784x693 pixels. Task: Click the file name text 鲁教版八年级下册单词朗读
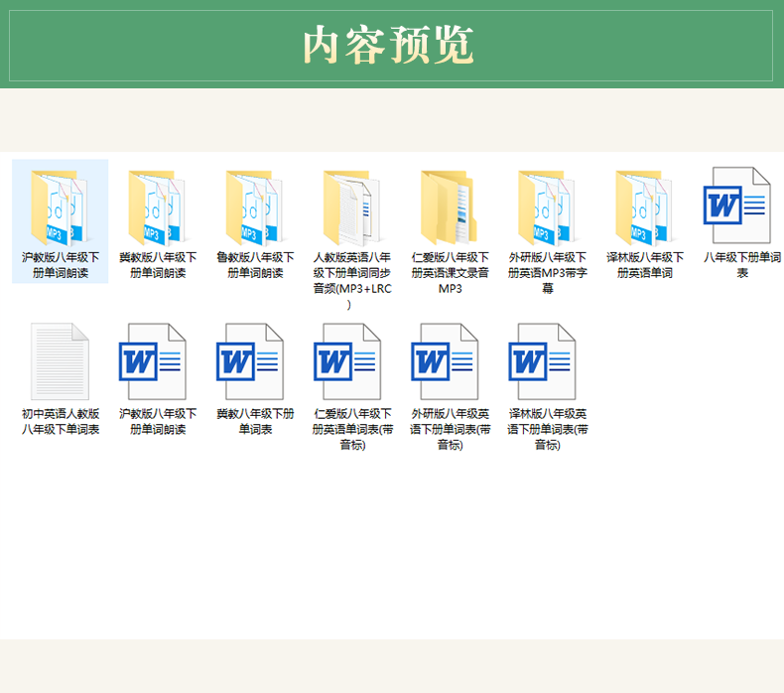point(255,265)
